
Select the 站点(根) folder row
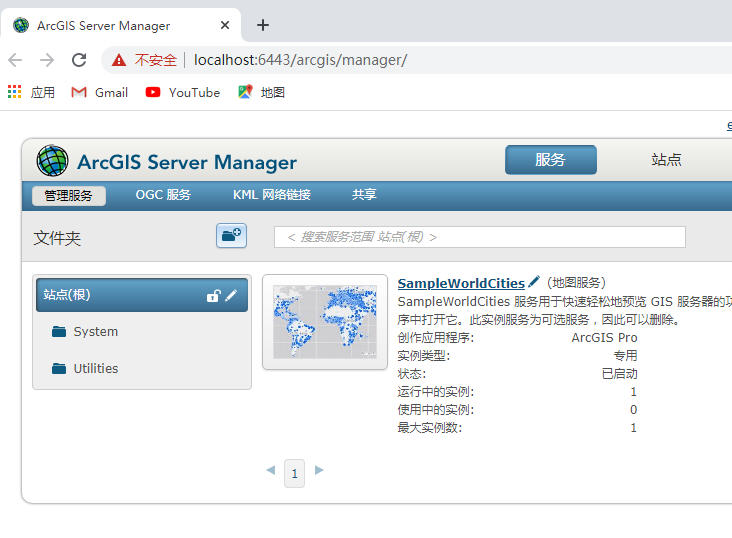coord(142,295)
